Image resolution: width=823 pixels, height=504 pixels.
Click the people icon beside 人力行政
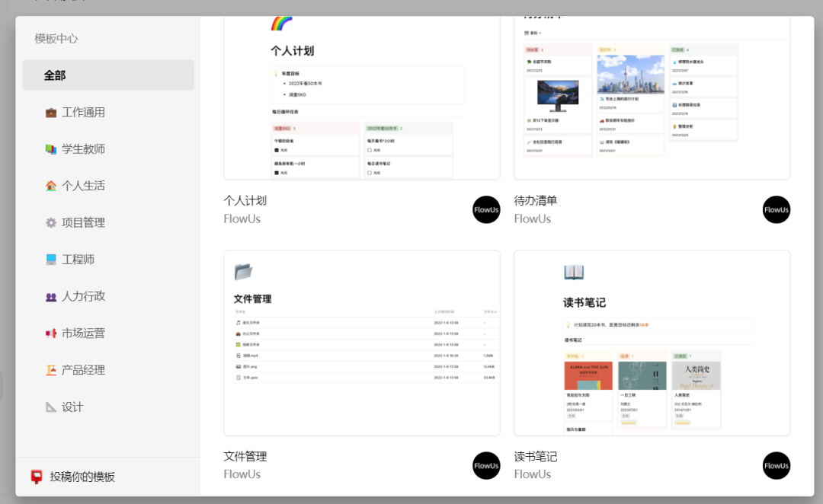(x=51, y=297)
